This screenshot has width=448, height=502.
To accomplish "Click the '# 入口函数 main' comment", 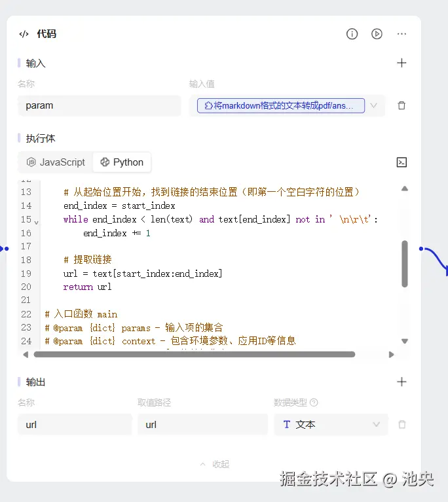I will pos(81,314).
